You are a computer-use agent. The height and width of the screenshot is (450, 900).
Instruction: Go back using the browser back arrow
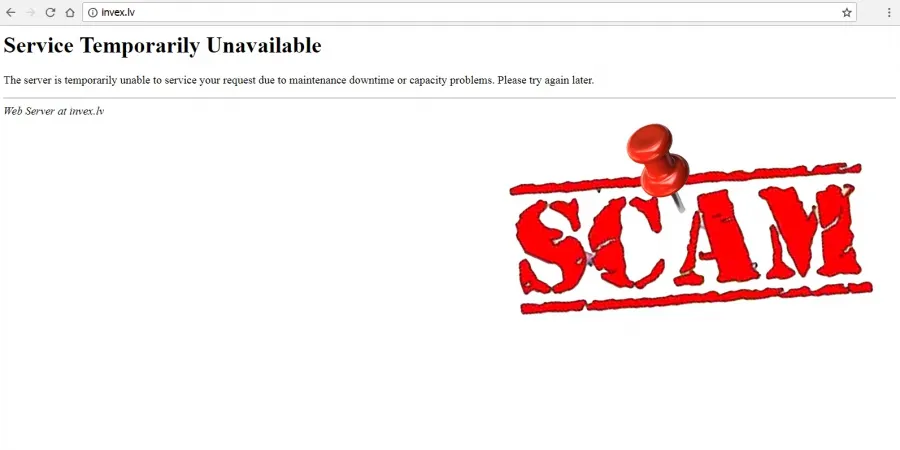[11, 13]
